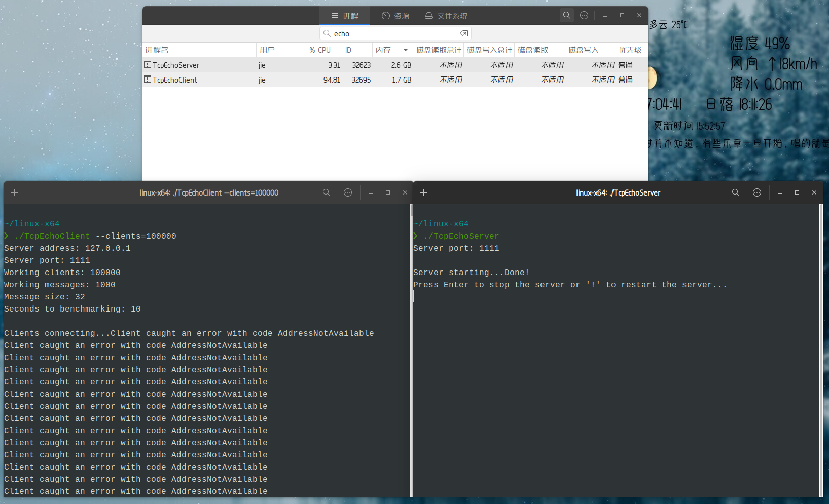The height and width of the screenshot is (504, 829).
Task: Sort processes by the % CPU column
Action: 320,50
